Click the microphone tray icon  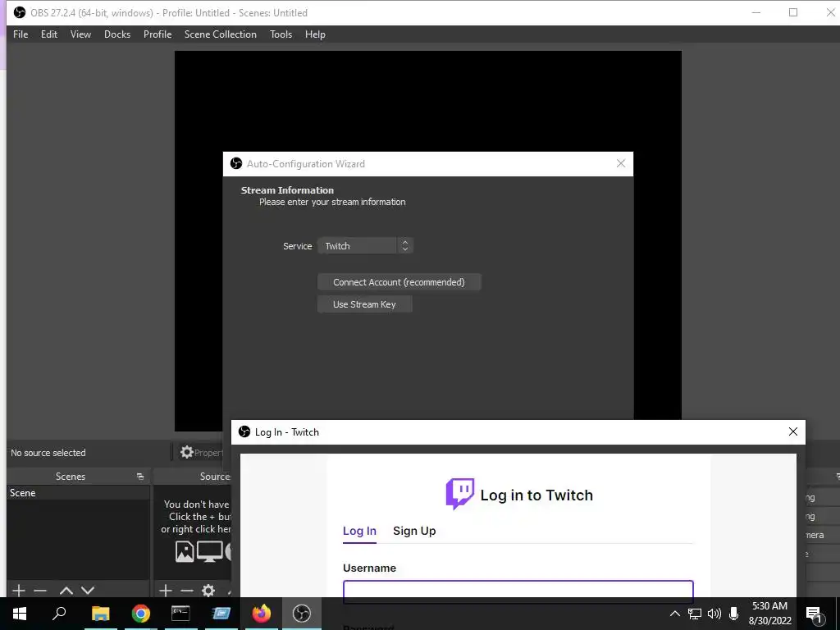point(734,614)
